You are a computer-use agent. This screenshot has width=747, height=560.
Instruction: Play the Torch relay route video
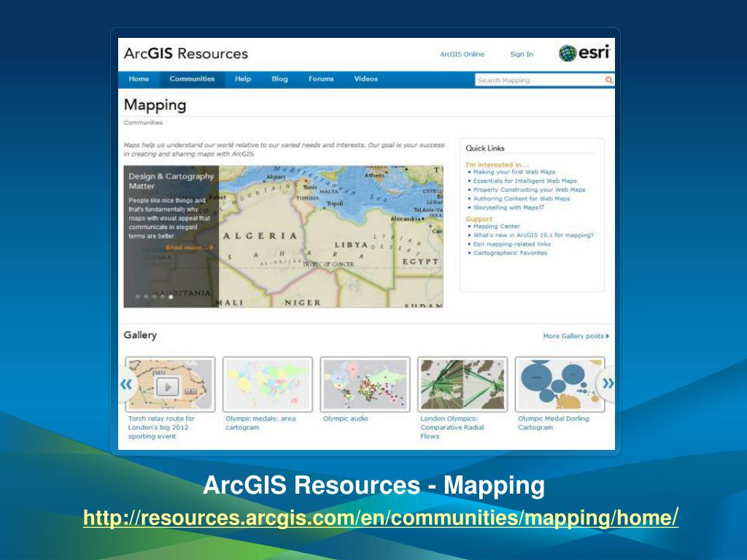(x=167, y=386)
